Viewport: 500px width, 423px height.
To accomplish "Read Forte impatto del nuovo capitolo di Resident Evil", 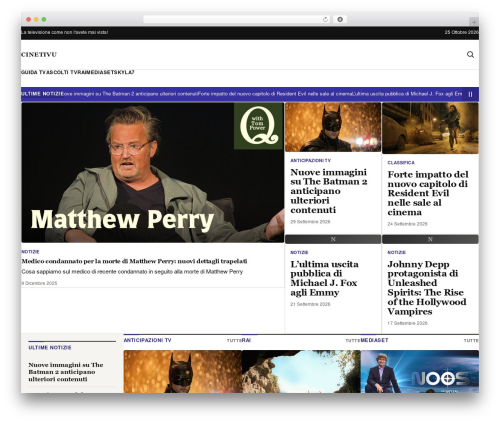I will pyautogui.click(x=428, y=193).
